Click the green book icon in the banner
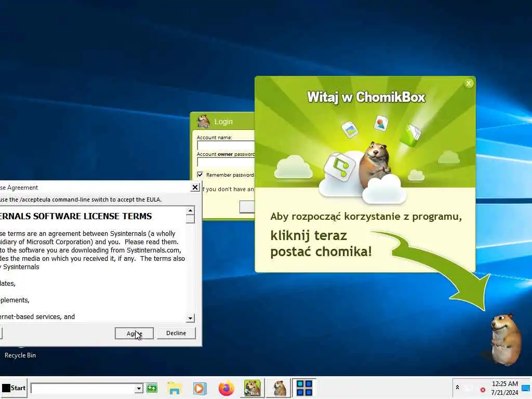The image size is (532, 399). pyautogui.click(x=410, y=135)
